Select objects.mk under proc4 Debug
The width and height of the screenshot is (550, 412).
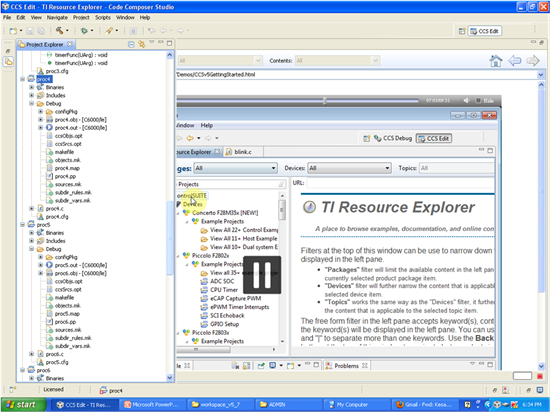[67, 160]
